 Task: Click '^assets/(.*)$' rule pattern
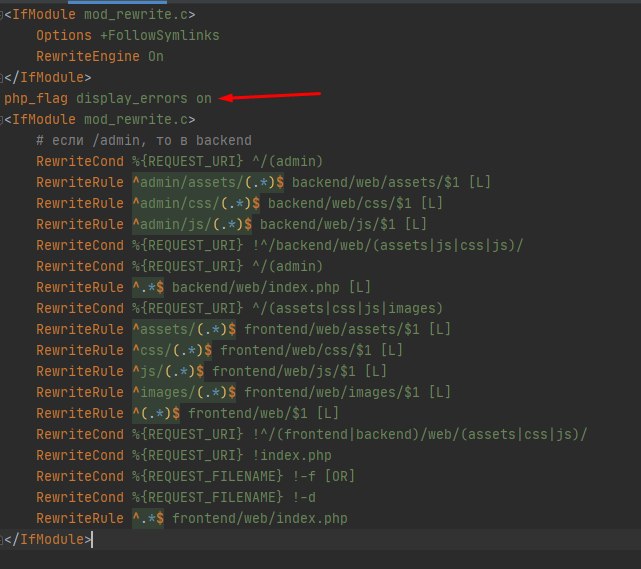pos(184,329)
